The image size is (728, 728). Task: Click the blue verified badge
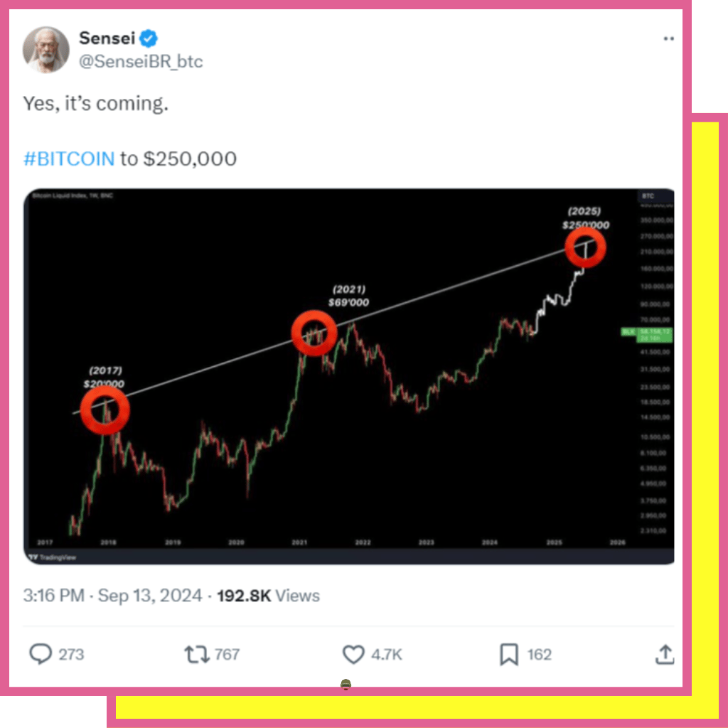coord(149,38)
